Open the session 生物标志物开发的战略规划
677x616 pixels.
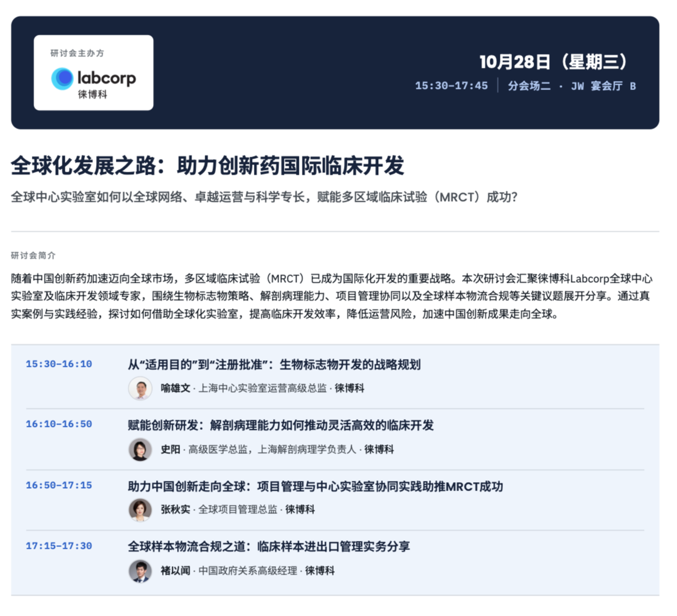274,365
